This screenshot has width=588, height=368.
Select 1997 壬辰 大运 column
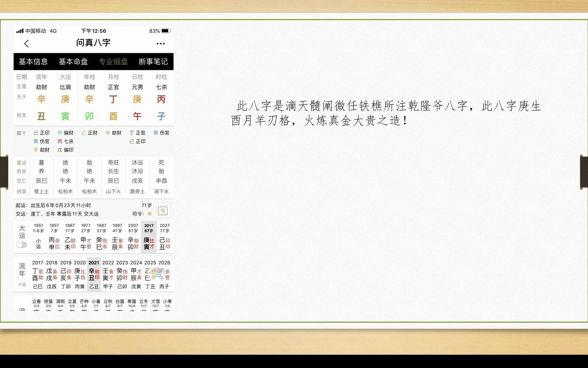[x=117, y=237]
